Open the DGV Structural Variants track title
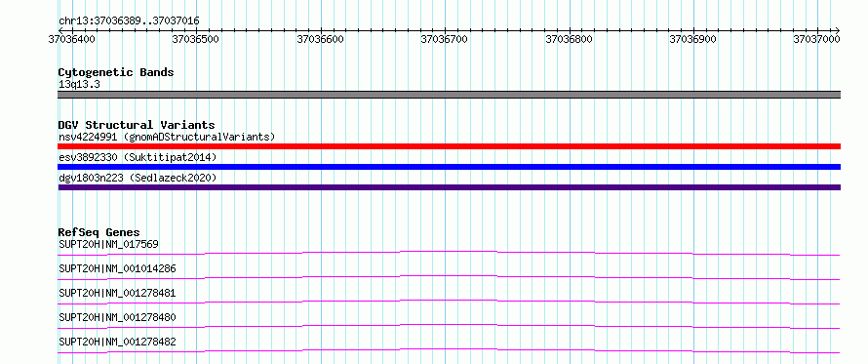This screenshot has height=364, width=868. click(x=137, y=125)
